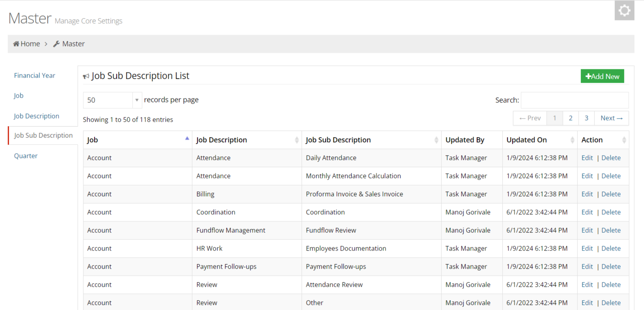Viewport: 644px width, 310px height.
Task: Click the Master breadcrumb text
Action: pyautogui.click(x=73, y=44)
